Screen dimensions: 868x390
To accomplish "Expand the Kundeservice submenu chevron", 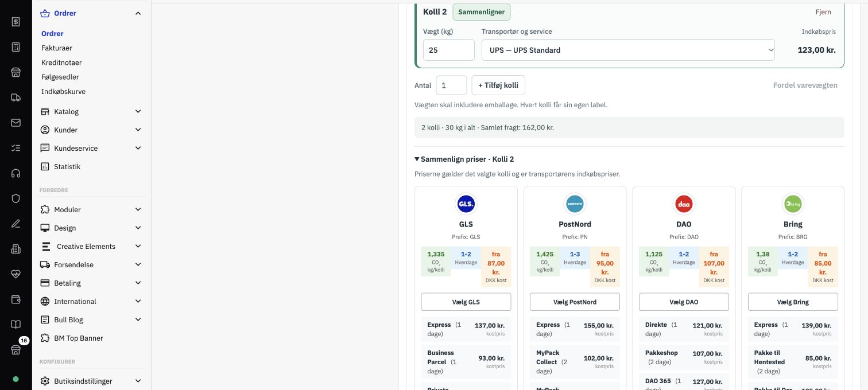I will (x=138, y=148).
